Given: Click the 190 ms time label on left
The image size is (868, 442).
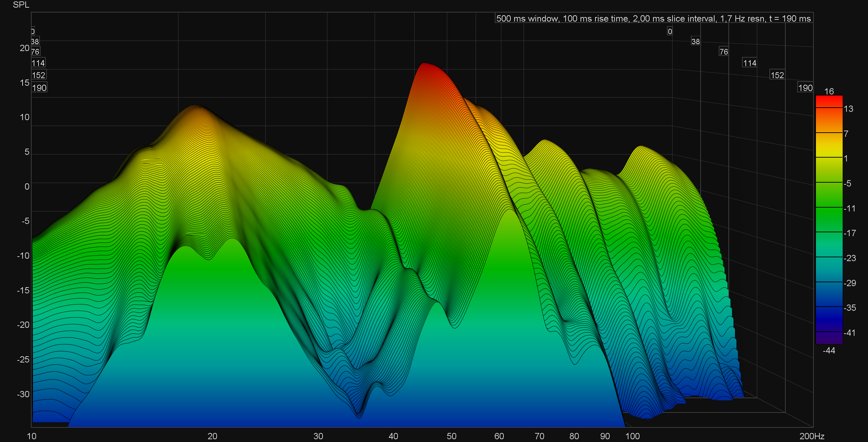Looking at the screenshot, I should pyautogui.click(x=39, y=88).
